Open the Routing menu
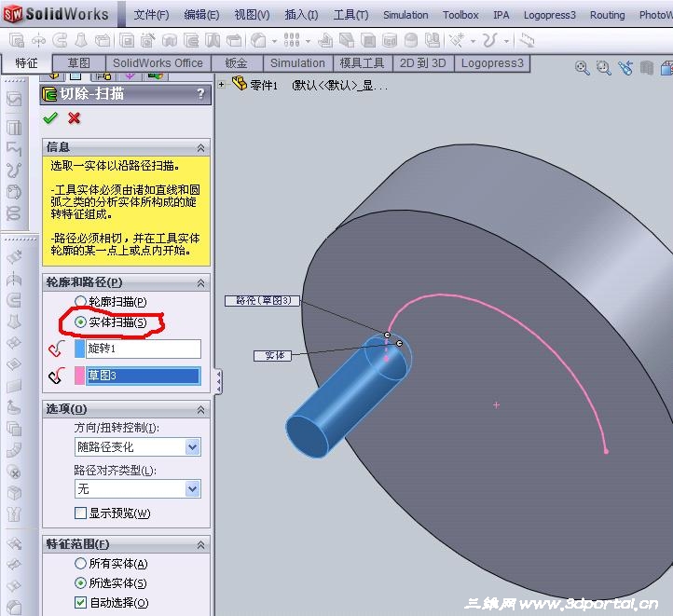The image size is (673, 616). point(608,15)
